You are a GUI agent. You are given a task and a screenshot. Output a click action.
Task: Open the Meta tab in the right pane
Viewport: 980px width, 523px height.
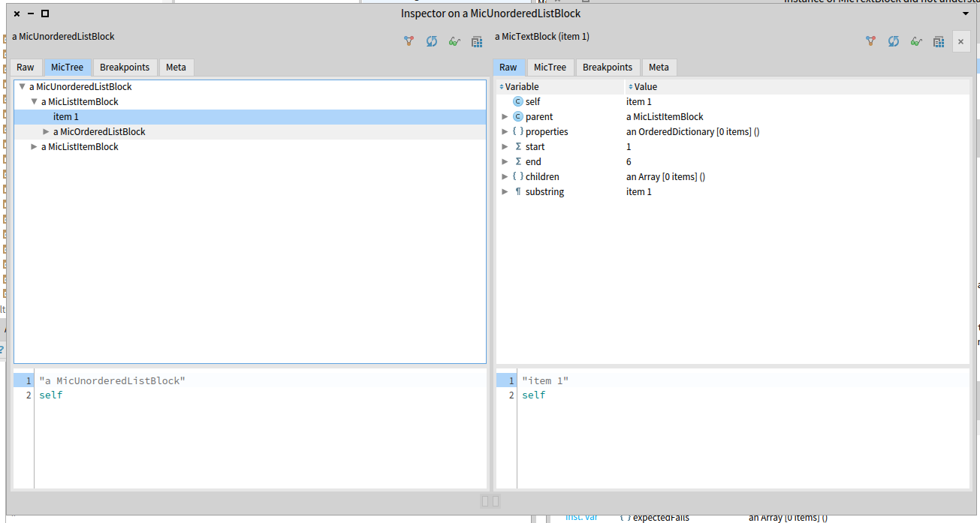pyautogui.click(x=659, y=67)
